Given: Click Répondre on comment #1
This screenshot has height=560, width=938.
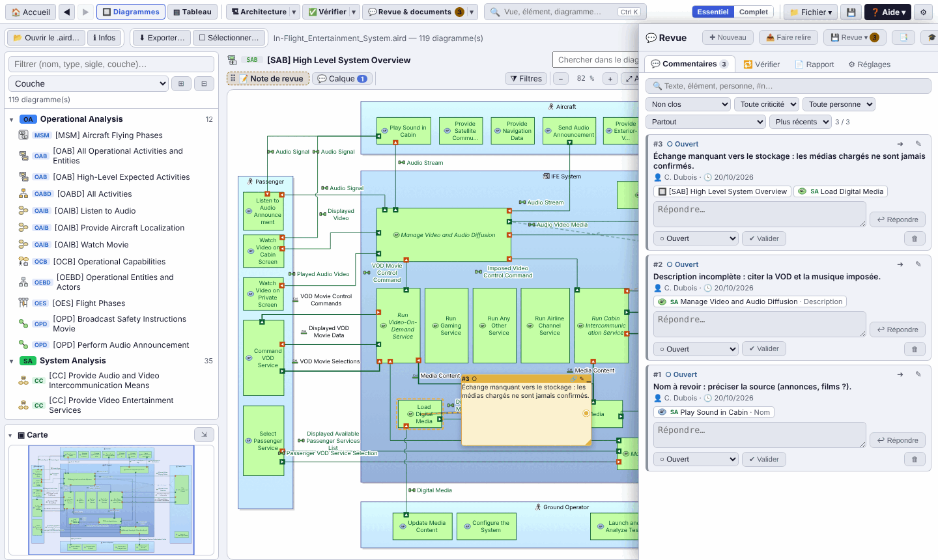Looking at the screenshot, I should [898, 440].
